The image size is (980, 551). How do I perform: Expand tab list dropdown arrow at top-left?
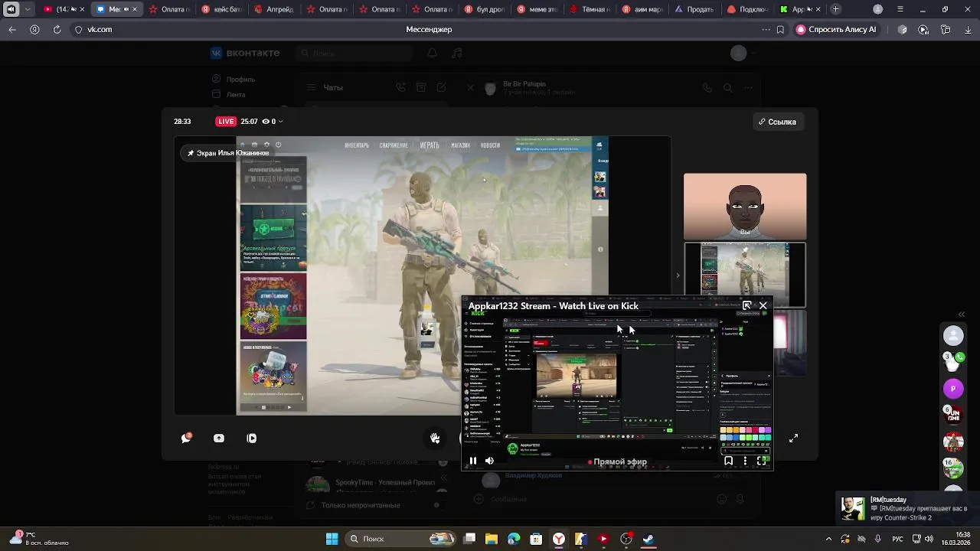click(x=28, y=9)
